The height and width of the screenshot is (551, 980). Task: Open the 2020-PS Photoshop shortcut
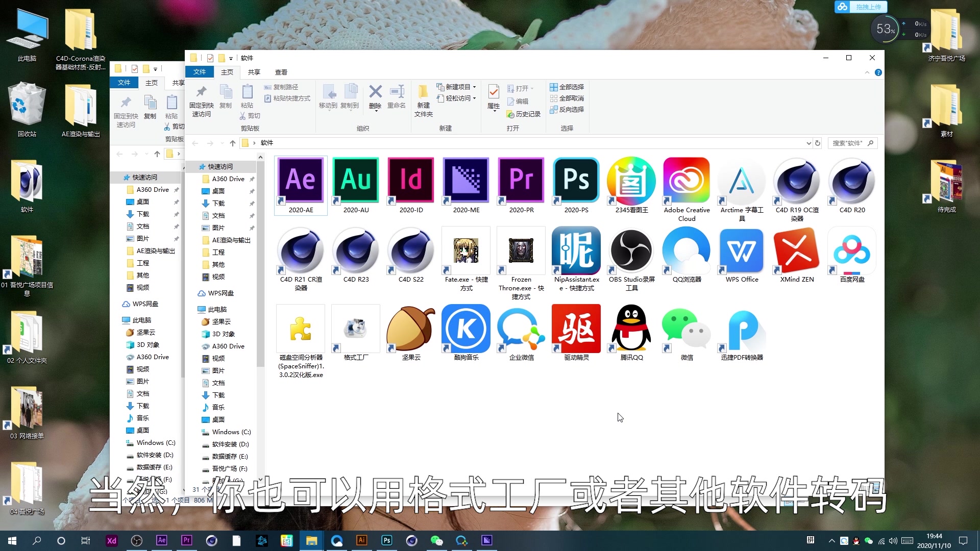coord(576,186)
